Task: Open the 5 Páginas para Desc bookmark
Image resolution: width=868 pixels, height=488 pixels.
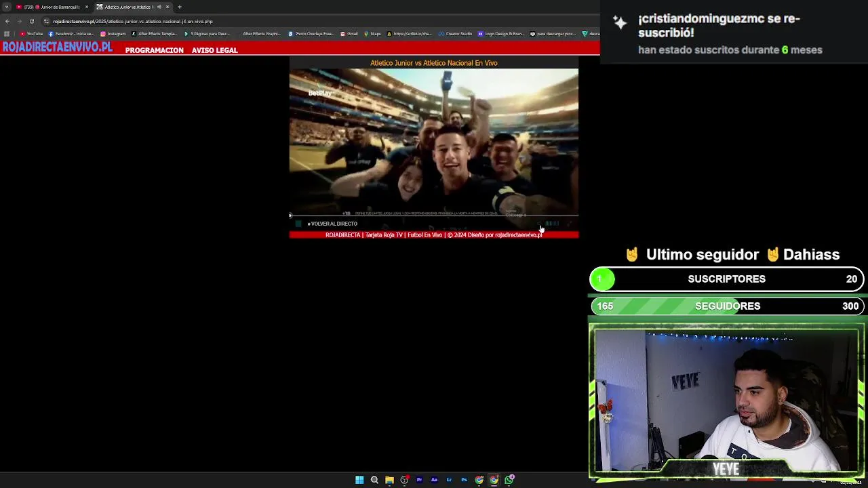Action: pyautogui.click(x=208, y=33)
